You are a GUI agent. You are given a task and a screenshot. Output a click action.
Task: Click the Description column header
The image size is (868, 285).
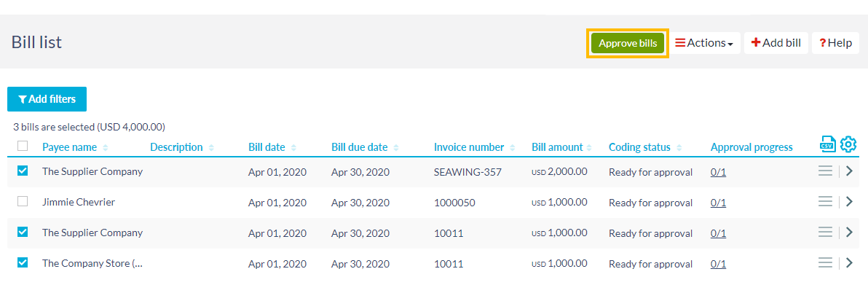(177, 147)
